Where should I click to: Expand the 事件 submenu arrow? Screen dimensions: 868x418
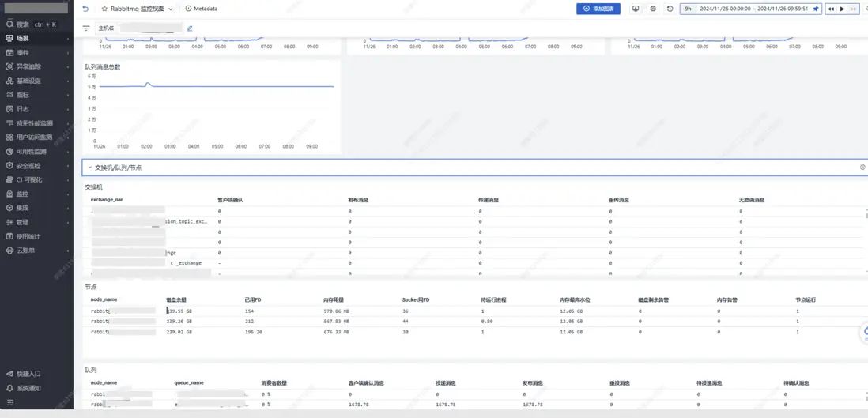(x=68, y=53)
